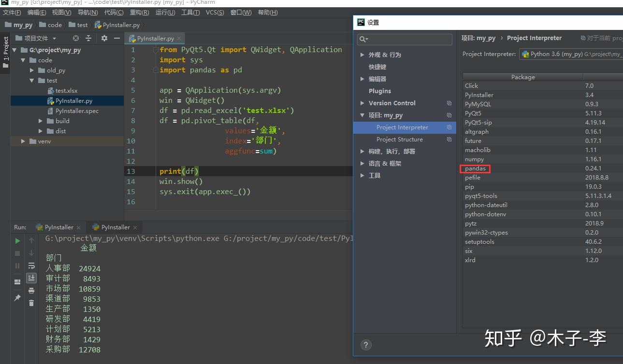This screenshot has width=623, height=364.
Task: Collapse all in project tree
Action: 88,38
